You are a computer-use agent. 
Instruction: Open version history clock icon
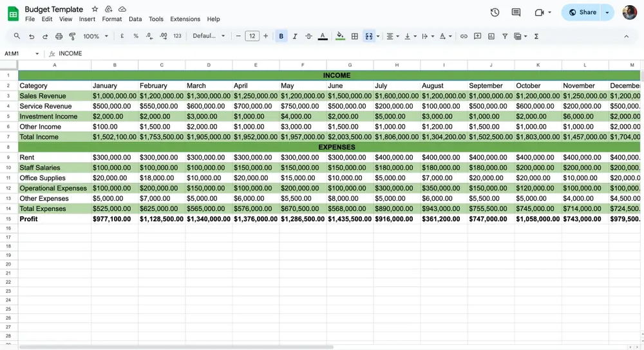coord(495,12)
